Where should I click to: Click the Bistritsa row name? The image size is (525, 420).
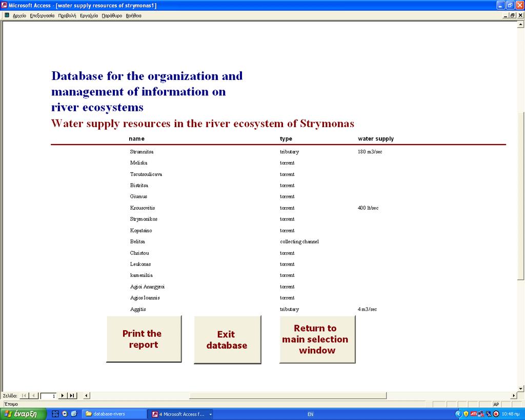pyautogui.click(x=139, y=185)
